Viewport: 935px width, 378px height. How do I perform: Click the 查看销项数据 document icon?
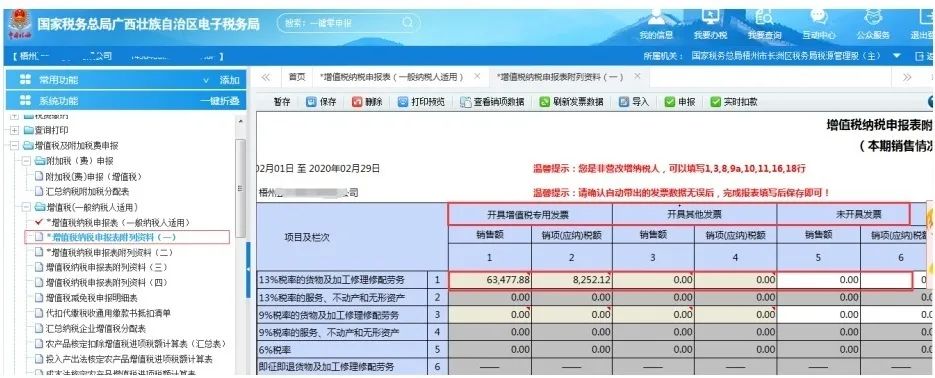[466, 102]
